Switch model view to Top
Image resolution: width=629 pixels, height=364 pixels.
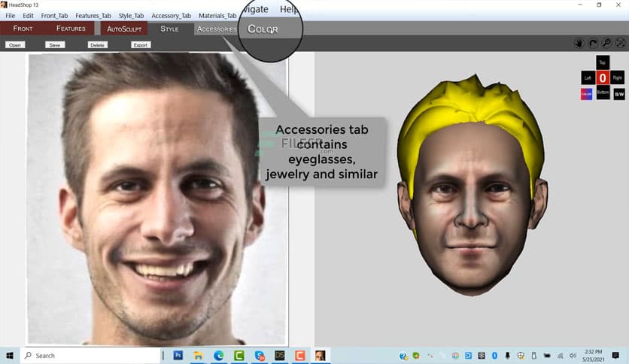603,62
